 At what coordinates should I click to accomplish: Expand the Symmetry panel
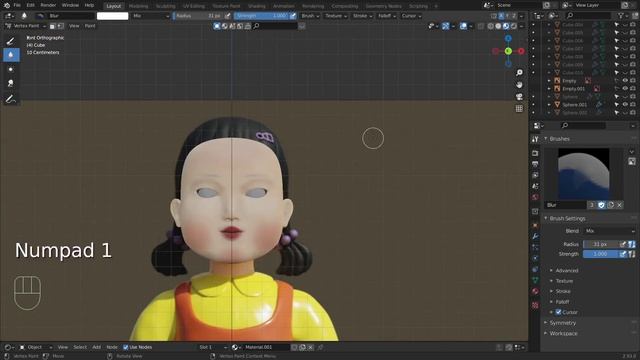click(x=562, y=323)
